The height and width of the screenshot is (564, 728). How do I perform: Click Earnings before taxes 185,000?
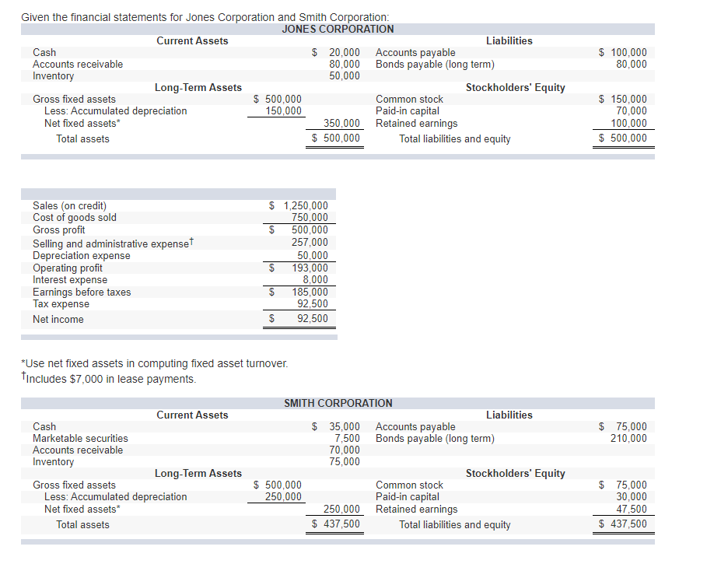tap(310, 292)
